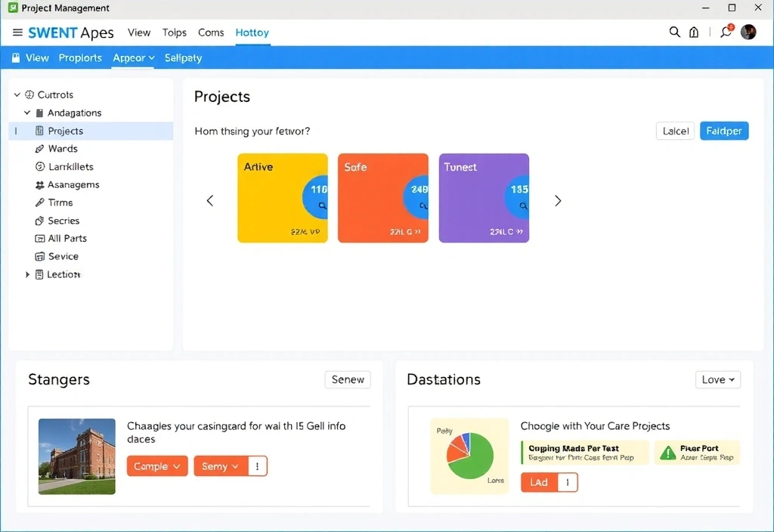The width and height of the screenshot is (774, 532).
Task: Open the user profile avatar
Action: 748,32
